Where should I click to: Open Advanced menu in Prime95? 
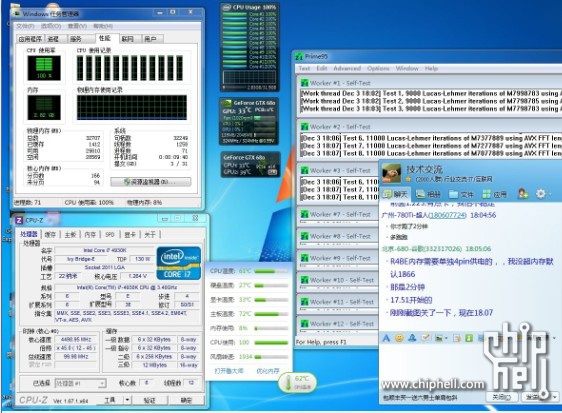pos(347,68)
